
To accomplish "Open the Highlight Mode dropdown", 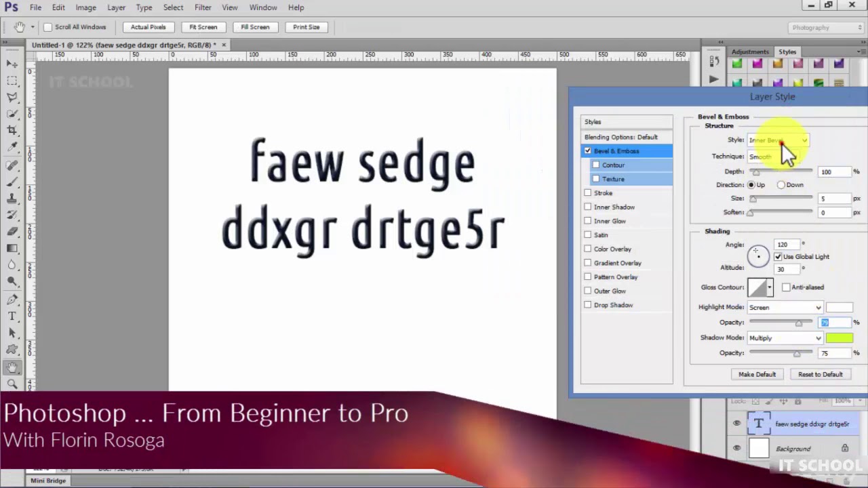I will pos(785,308).
